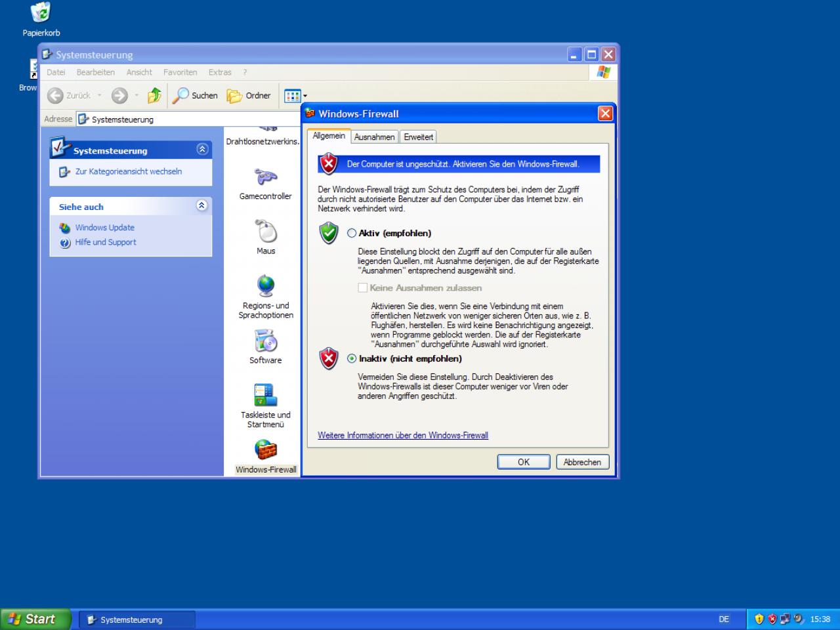Screen dimensions: 840x630
Task: Open the Windows Update link
Action: (x=105, y=228)
